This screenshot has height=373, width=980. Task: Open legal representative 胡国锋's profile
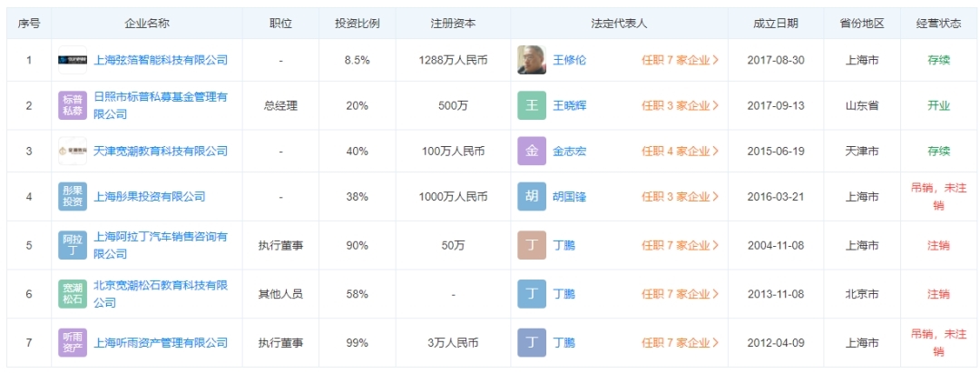(570, 196)
